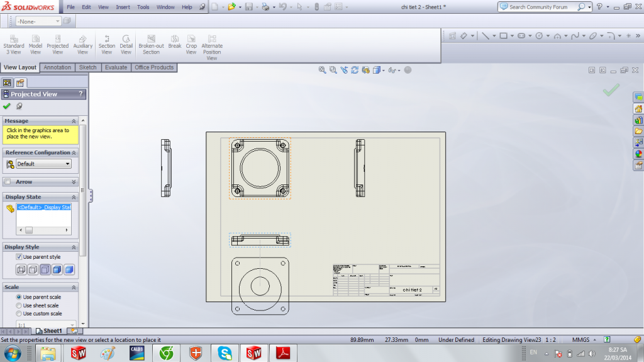Open Alternate Position View tool
Image resolution: width=644 pixels, height=362 pixels.
pos(212,48)
